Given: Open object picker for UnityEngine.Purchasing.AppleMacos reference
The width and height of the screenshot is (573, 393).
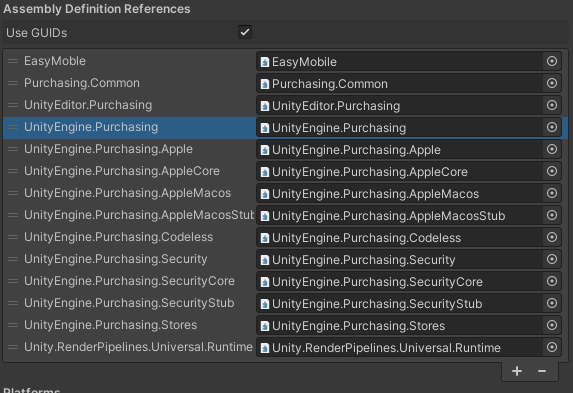Looking at the screenshot, I should pyautogui.click(x=552, y=193).
